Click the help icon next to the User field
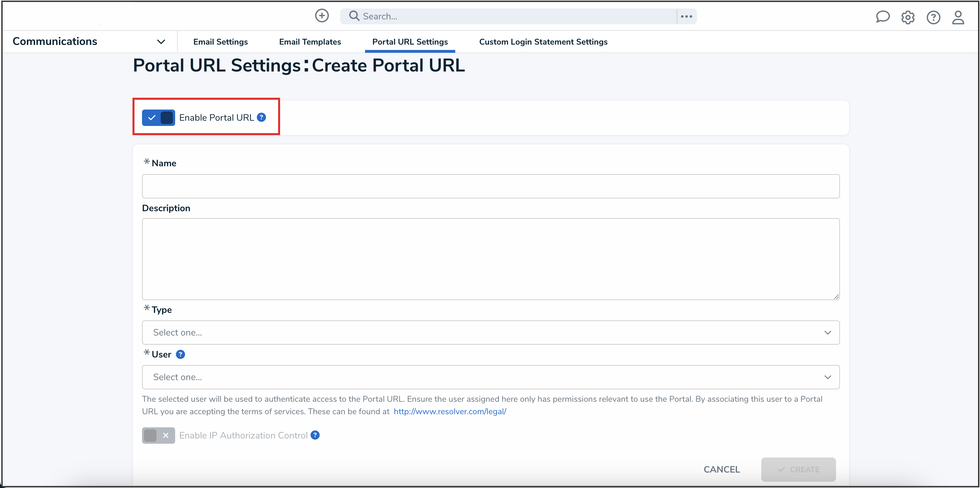The image size is (980, 488). click(180, 354)
